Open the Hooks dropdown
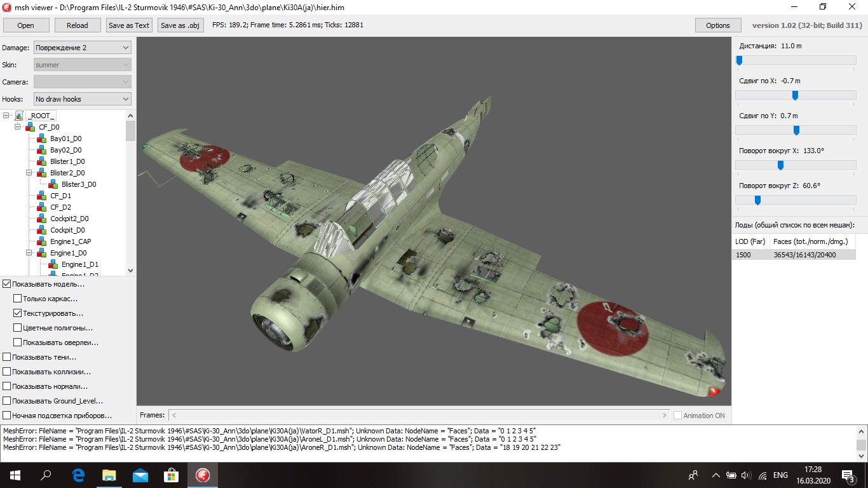Viewport: 868px width, 488px height. (82, 99)
